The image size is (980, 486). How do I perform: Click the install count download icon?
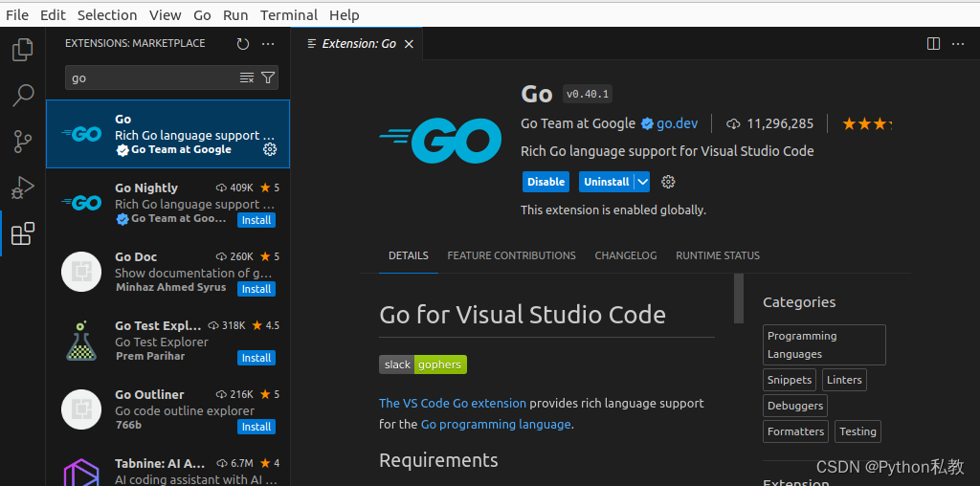click(732, 124)
